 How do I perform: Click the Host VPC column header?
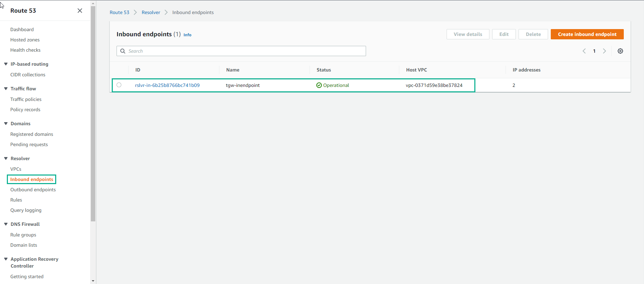click(x=416, y=70)
